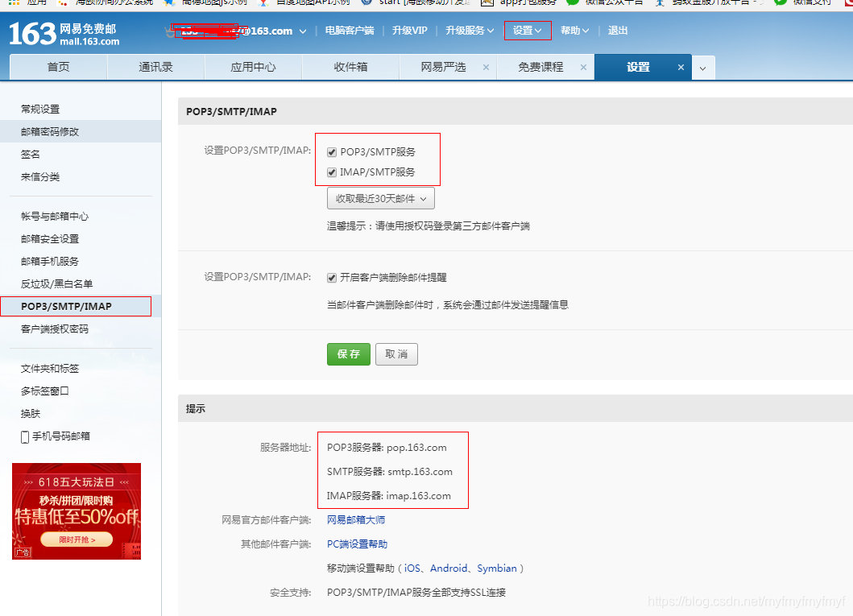Open the 升级服务 dropdown menu
This screenshot has height=616, width=853.
click(470, 31)
